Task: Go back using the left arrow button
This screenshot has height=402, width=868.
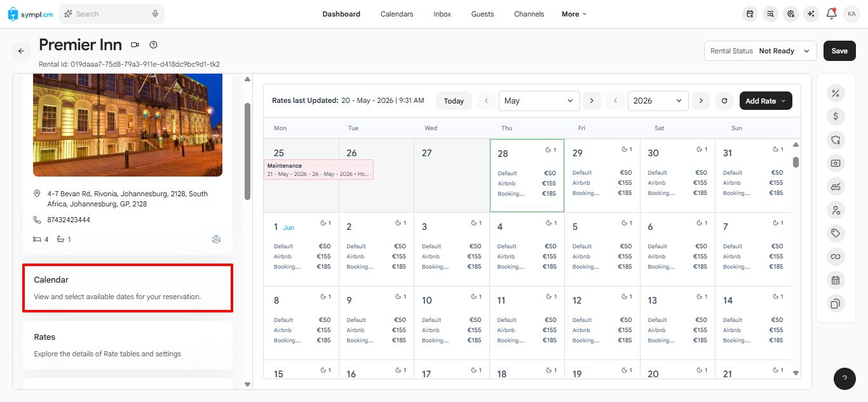Action: (21, 51)
